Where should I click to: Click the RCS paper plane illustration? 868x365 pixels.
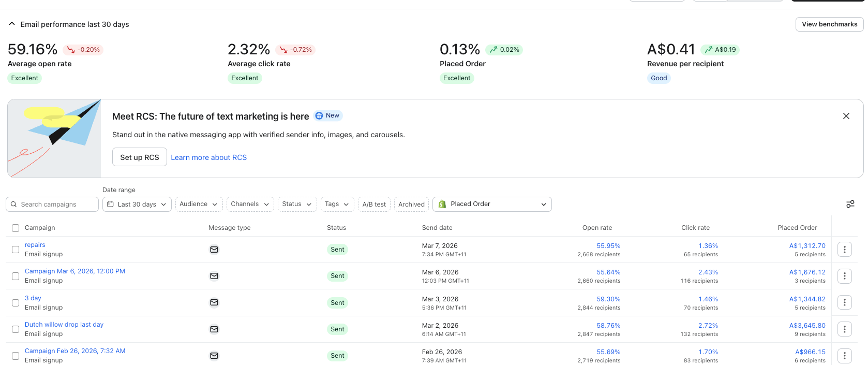(x=54, y=138)
